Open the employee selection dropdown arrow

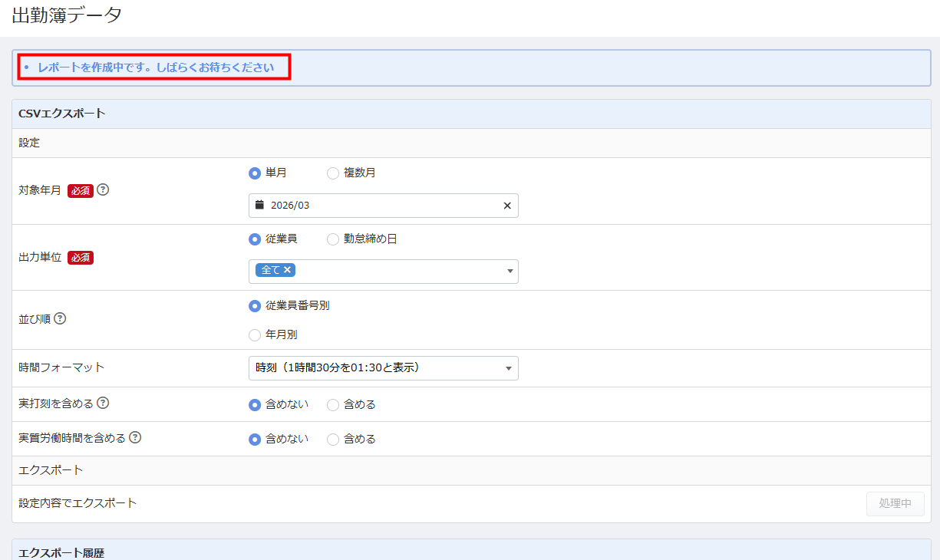510,271
